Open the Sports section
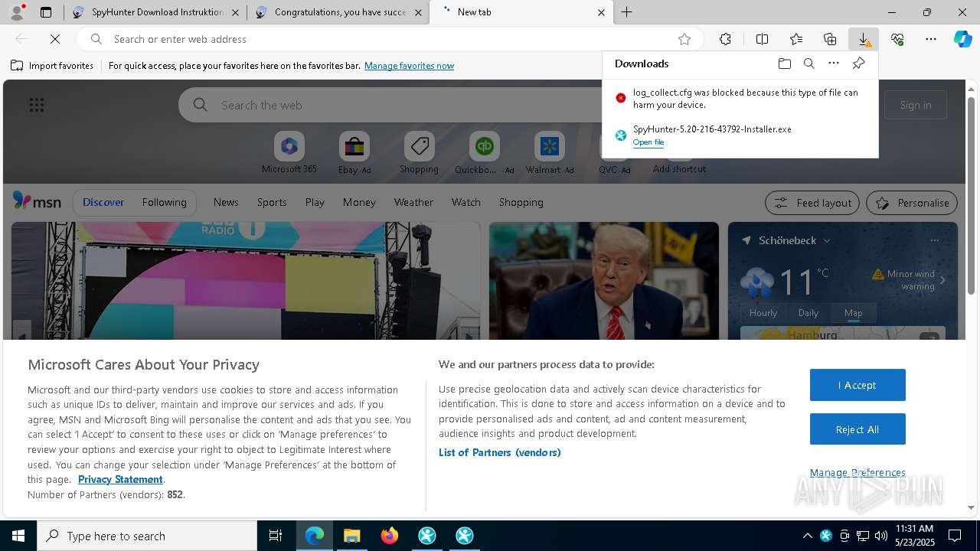The image size is (980, 551). point(272,202)
